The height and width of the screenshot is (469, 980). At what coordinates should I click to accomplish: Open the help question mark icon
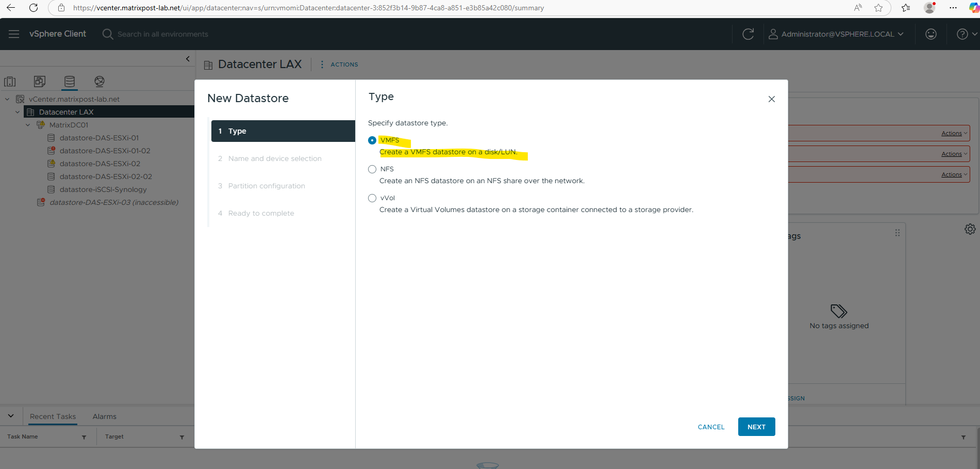[962, 34]
